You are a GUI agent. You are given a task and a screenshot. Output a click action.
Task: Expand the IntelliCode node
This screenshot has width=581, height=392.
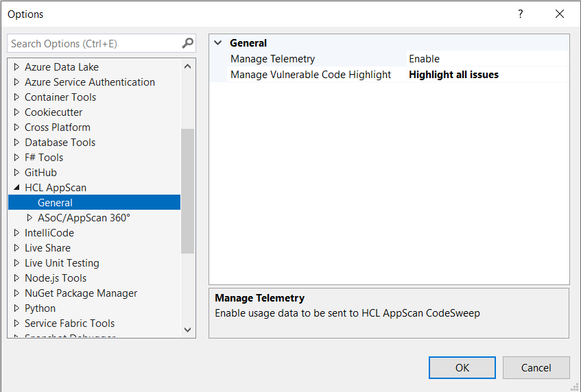16,233
